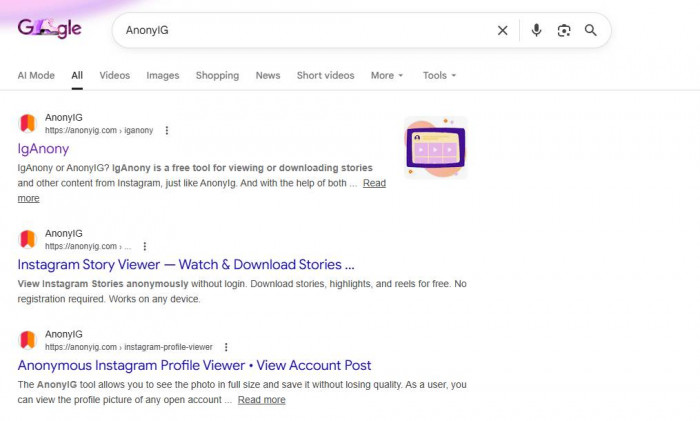Switch to the Images tab
The image size is (700, 421).
162,75
